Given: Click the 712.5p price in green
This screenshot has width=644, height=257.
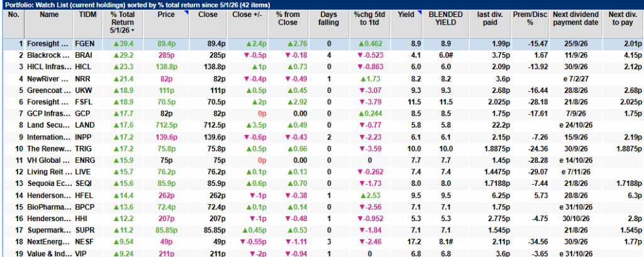Looking at the screenshot, I should 166,124.
